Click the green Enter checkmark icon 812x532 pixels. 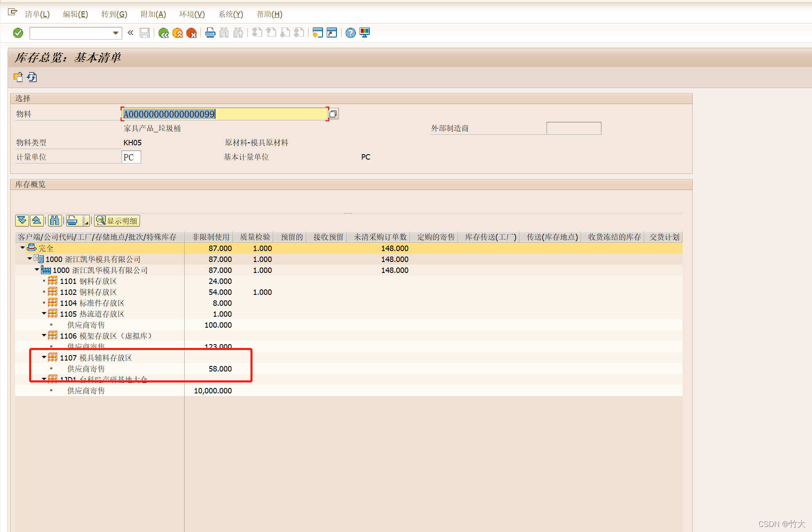pyautogui.click(x=18, y=33)
